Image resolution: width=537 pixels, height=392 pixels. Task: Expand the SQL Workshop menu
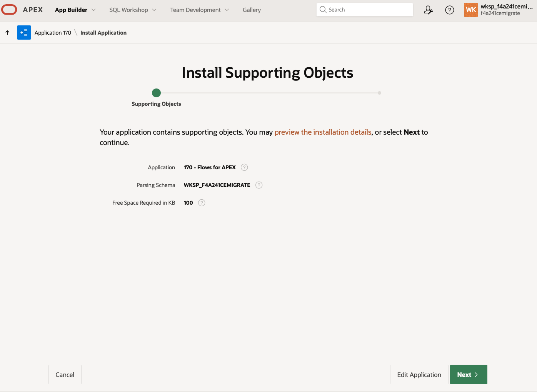(x=132, y=10)
